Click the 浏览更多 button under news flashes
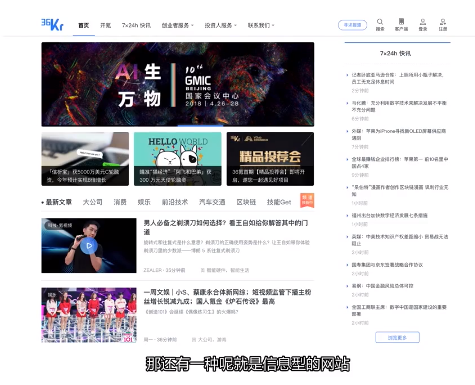 click(x=397, y=337)
